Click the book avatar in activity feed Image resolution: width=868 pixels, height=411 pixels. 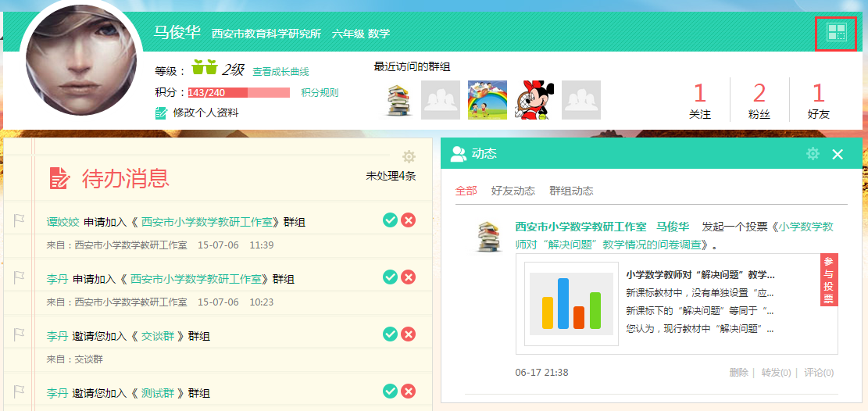coord(488,237)
